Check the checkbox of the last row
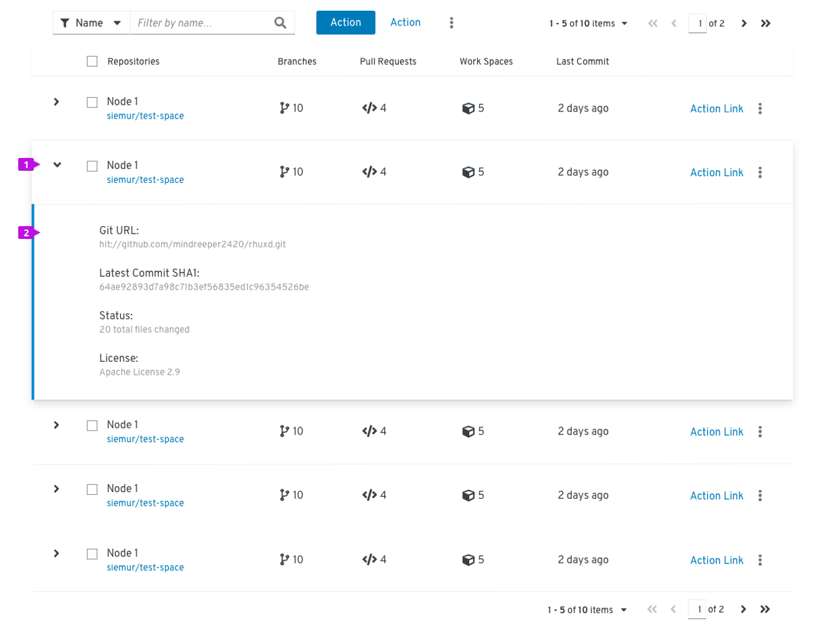The height and width of the screenshot is (644, 816). (x=92, y=554)
